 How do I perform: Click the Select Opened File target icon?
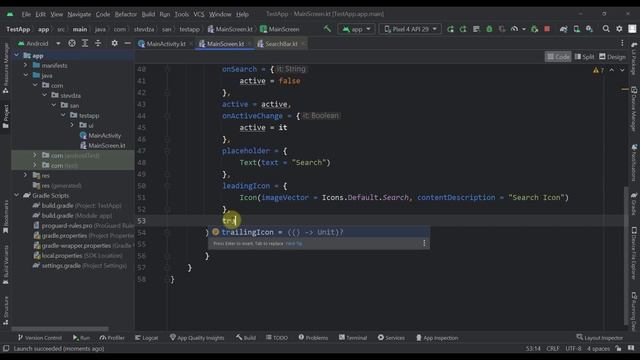72,43
